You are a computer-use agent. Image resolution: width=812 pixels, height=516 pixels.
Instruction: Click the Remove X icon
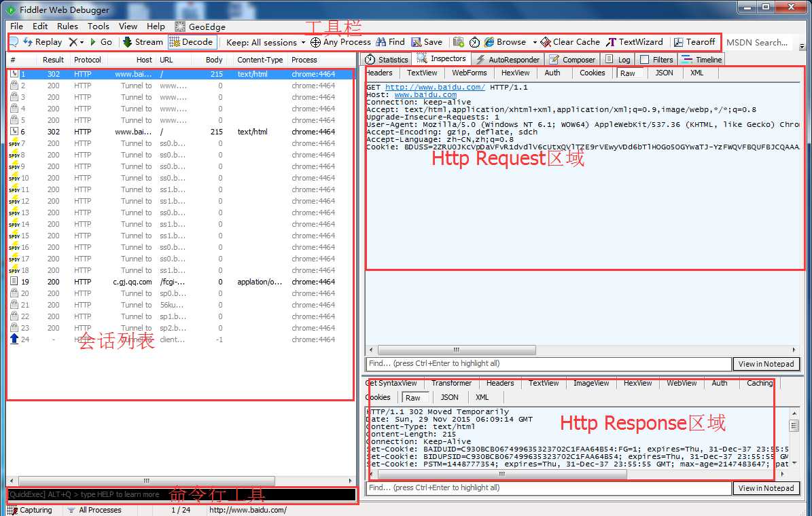pos(73,42)
